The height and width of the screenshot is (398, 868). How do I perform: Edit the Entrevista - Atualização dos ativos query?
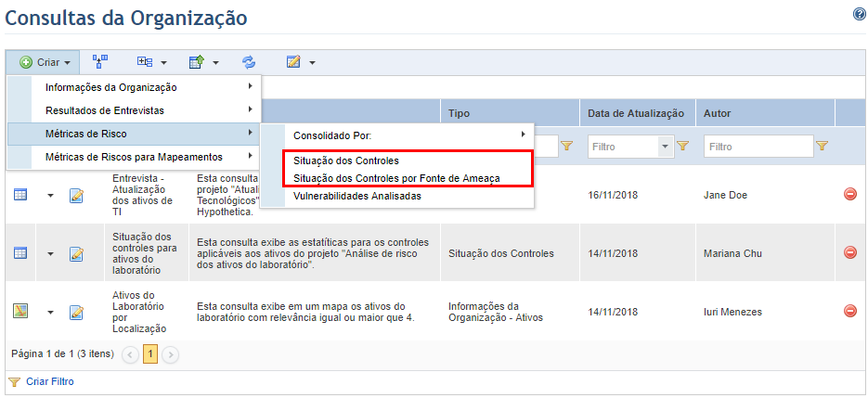point(76,196)
